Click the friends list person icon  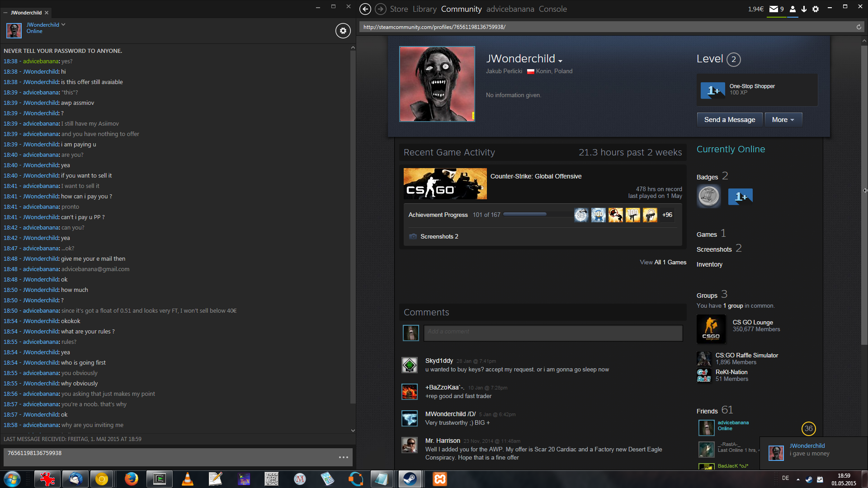coord(793,9)
